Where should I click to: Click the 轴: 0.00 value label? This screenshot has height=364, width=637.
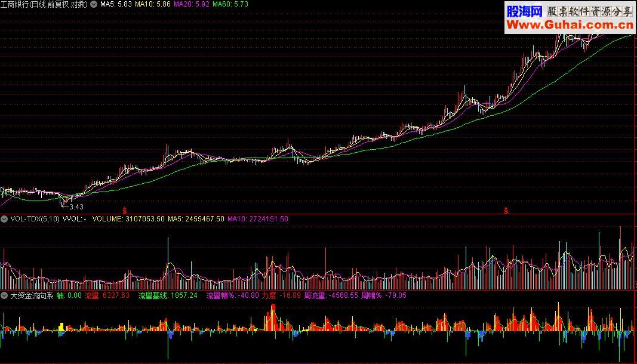[69, 295]
